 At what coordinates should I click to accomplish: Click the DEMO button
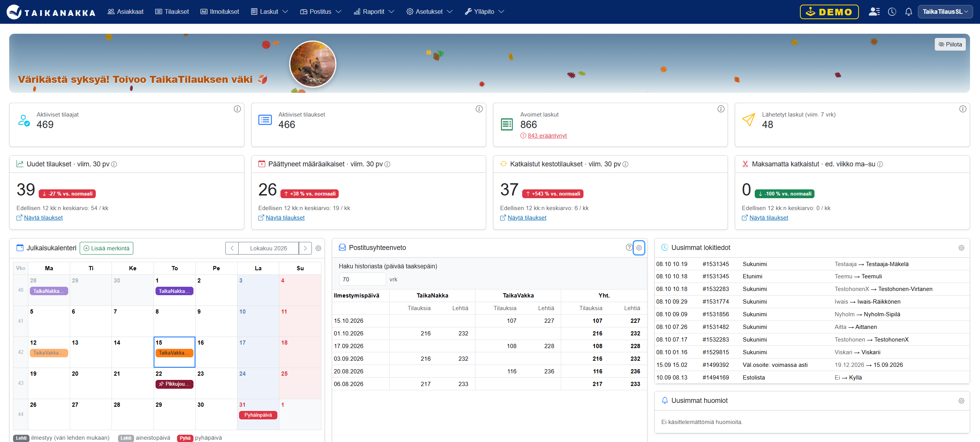pos(829,12)
